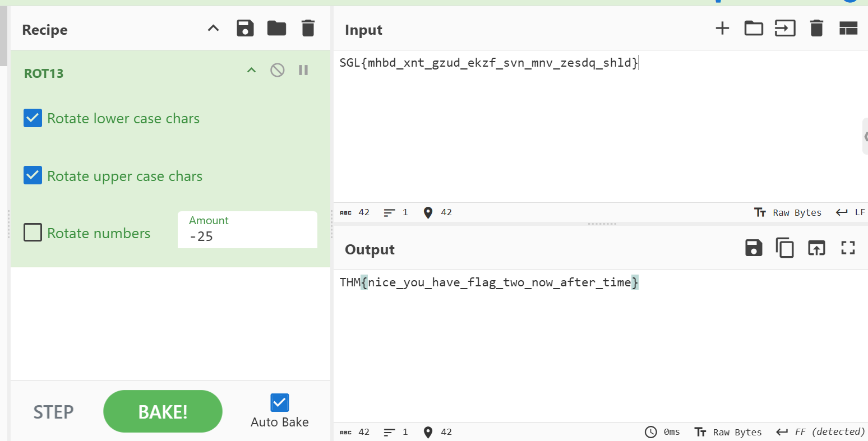Screen dimensions: 868x441
Task: Click the Recipe pane title
Action: [45, 30]
